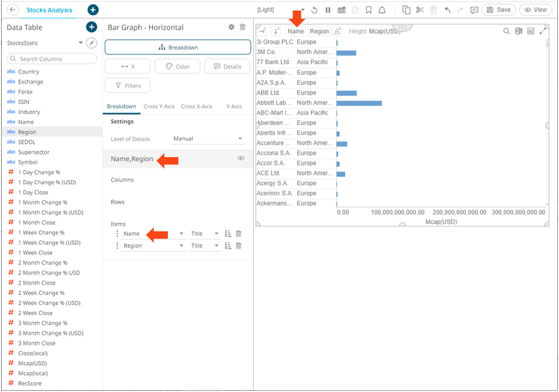Viewport: 559px width, 392px height.
Task: Open the visualization settings gear icon
Action: 231,27
